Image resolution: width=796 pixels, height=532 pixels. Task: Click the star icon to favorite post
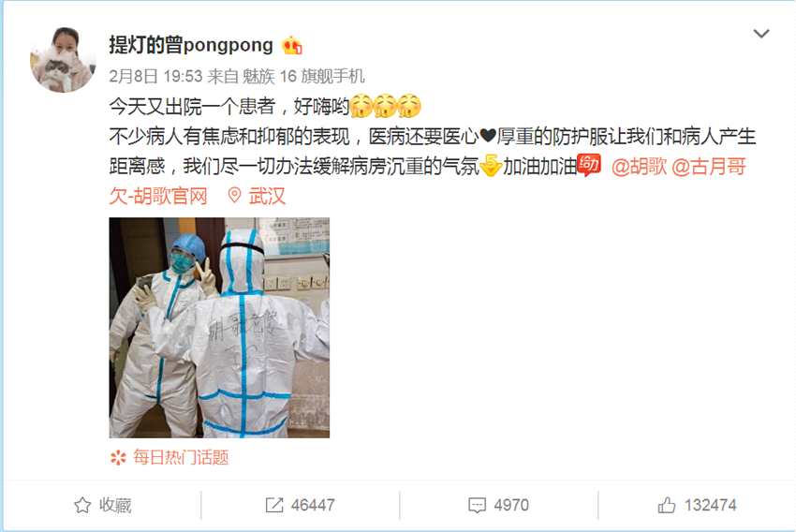(x=82, y=505)
